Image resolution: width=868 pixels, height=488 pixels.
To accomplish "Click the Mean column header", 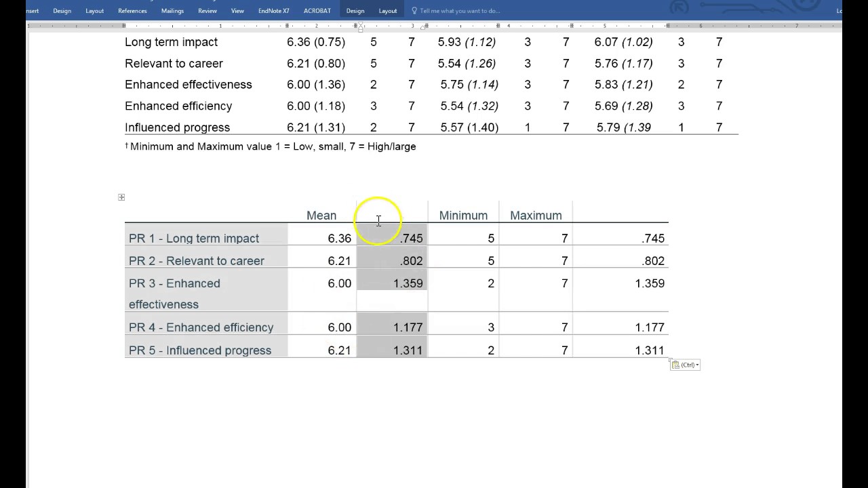I will tap(321, 216).
